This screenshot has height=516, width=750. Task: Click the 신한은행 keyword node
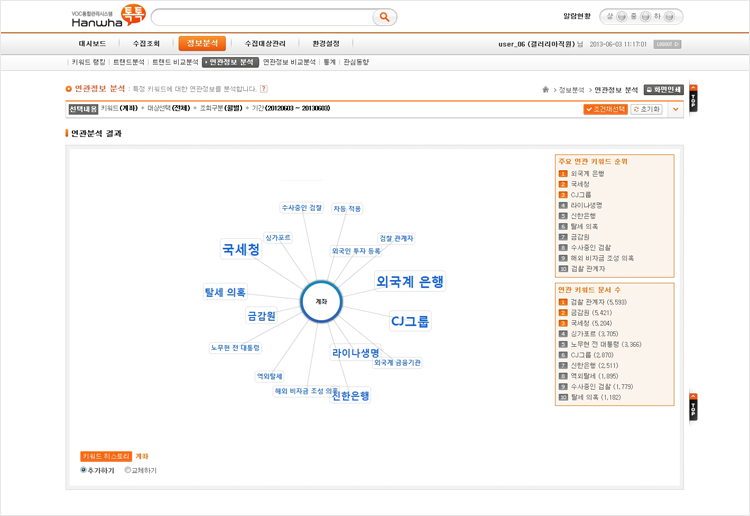point(351,396)
